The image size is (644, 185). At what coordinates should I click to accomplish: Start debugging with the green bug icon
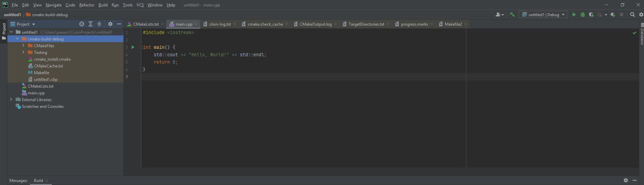[583, 15]
